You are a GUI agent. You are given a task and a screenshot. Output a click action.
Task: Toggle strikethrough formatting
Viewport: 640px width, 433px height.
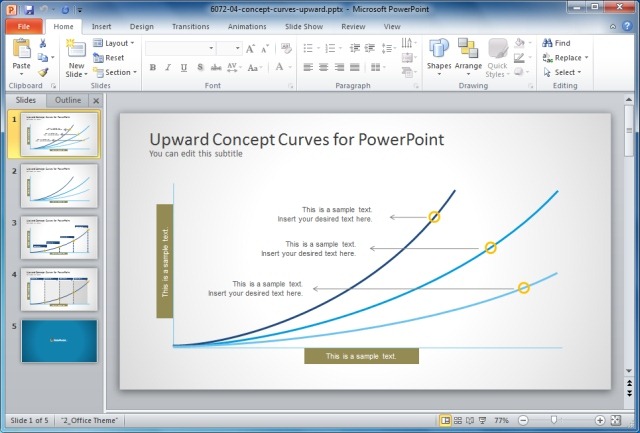tap(216, 67)
